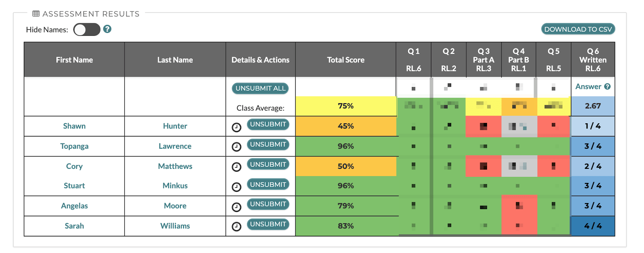Click the clock icon in Stuart's row
Screen dimensions: 644x253
(237, 187)
